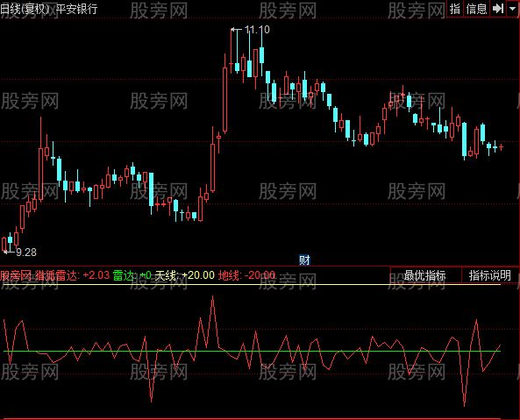Select the 日线(复权) period label
The height and width of the screenshot is (420, 520).
pyautogui.click(x=25, y=9)
